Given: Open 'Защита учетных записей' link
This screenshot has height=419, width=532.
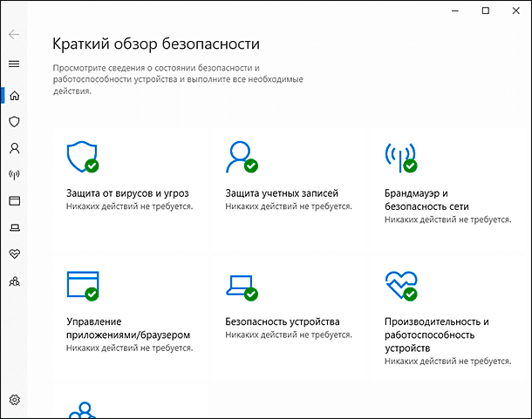Looking at the screenshot, I should 282,193.
